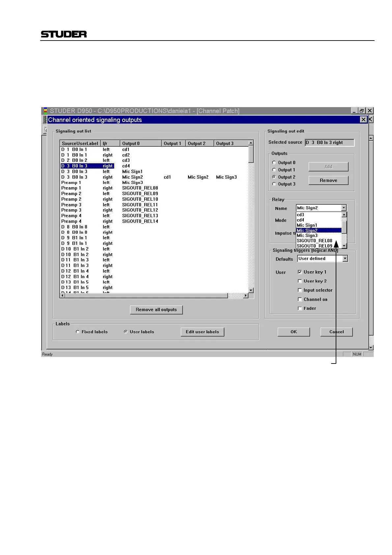
Task: Select row D 1 B0 In 1 left
Action: [154, 149]
